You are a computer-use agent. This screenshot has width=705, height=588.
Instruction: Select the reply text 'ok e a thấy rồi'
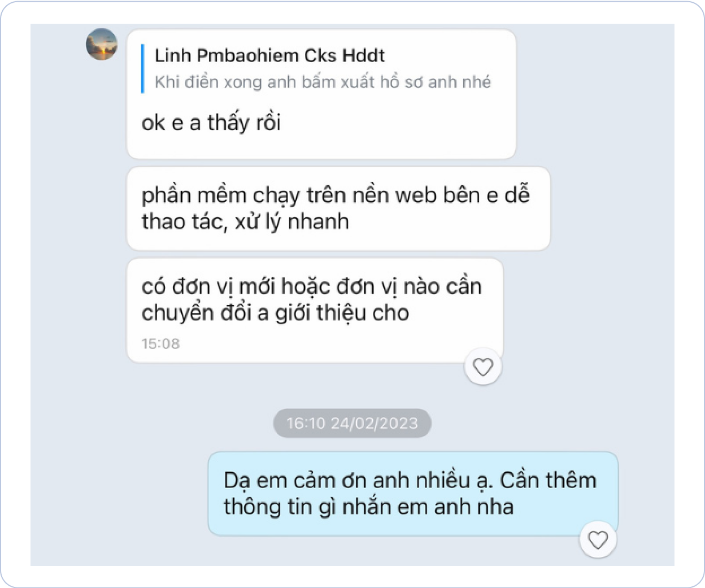211,123
